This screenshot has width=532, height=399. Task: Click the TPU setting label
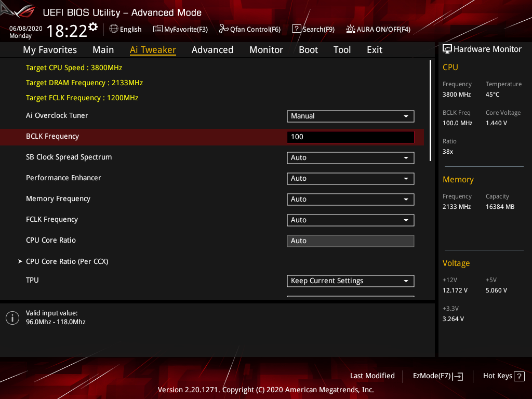32,280
